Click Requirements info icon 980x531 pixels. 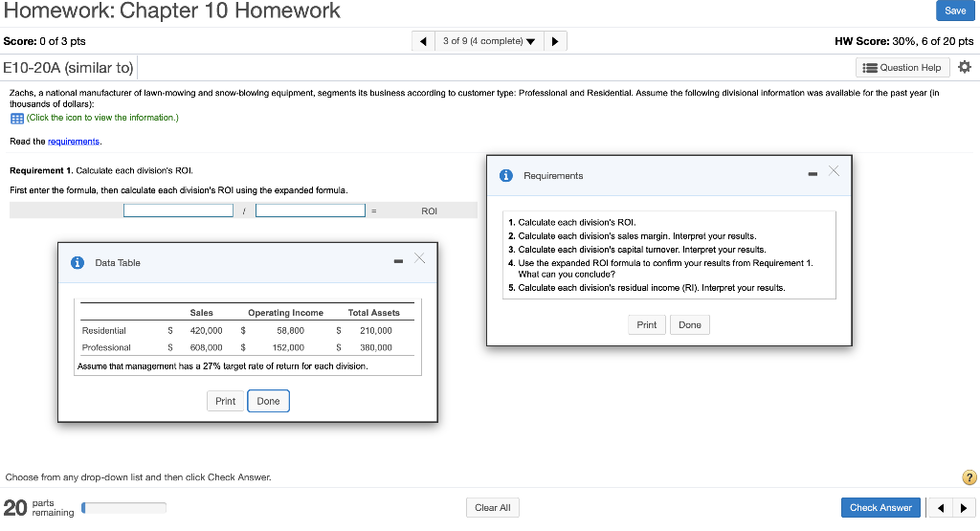(506, 175)
